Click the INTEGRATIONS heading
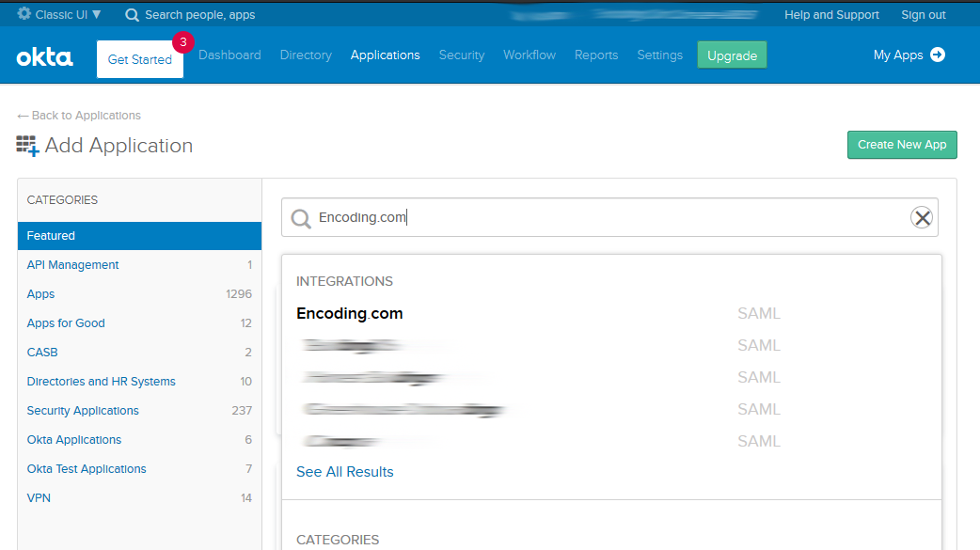Viewport: 980px width, 550px height. (344, 281)
